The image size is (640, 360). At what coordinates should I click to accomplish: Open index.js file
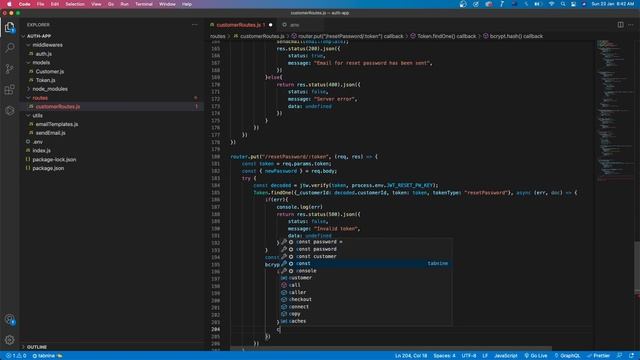(x=41, y=151)
